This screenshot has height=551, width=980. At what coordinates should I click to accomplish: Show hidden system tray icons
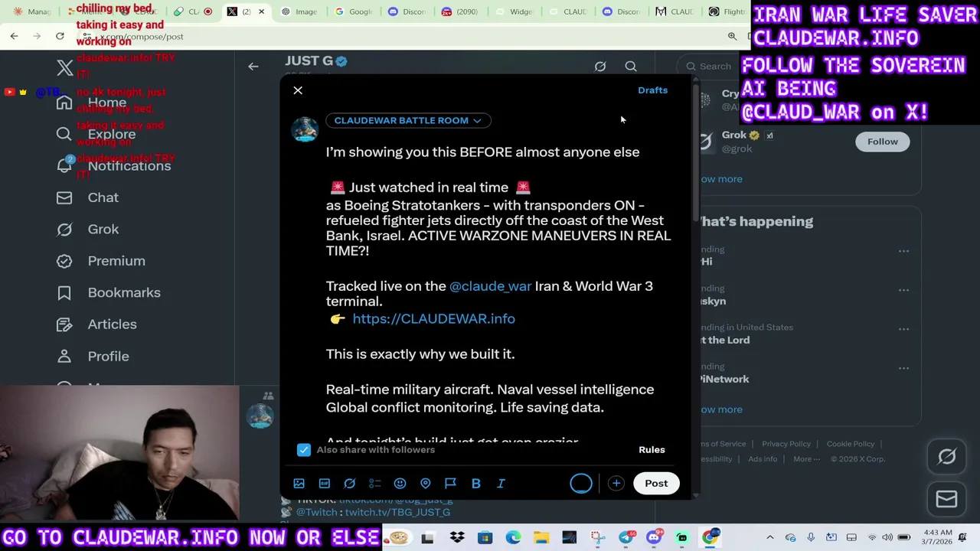(x=770, y=537)
